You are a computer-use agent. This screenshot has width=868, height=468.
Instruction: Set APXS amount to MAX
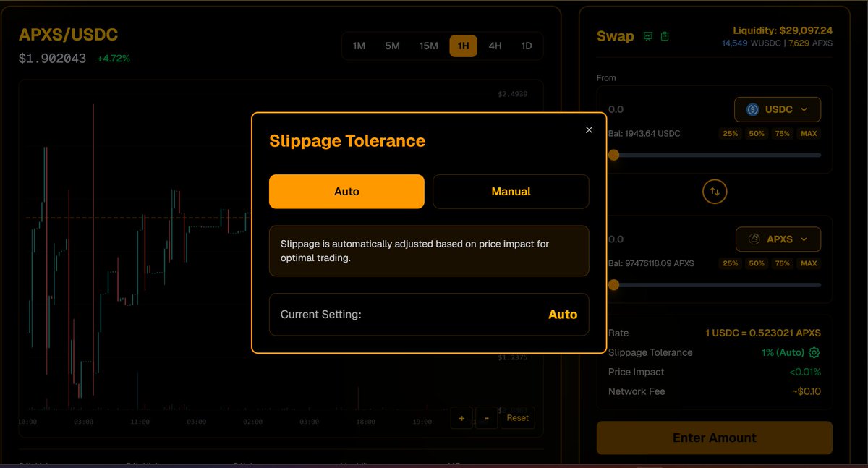click(x=809, y=263)
